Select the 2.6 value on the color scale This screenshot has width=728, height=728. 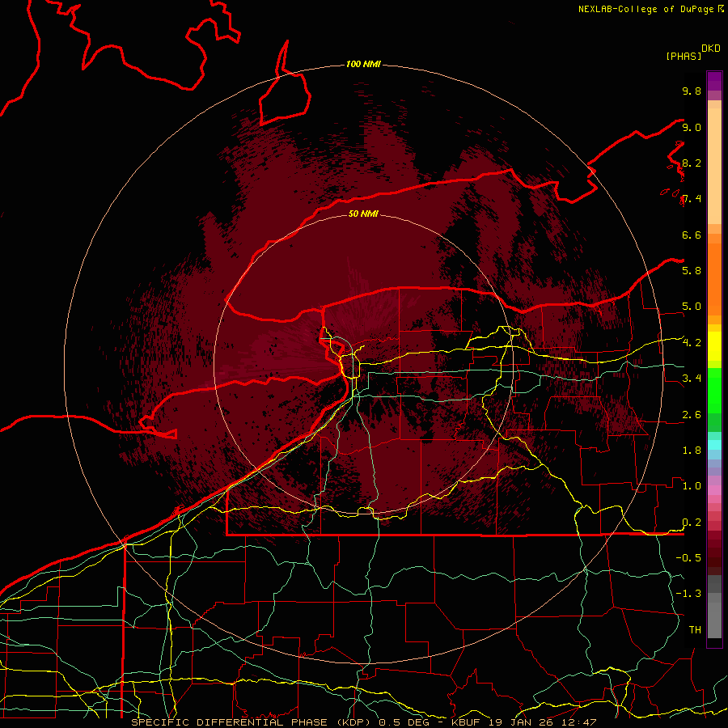(x=692, y=415)
